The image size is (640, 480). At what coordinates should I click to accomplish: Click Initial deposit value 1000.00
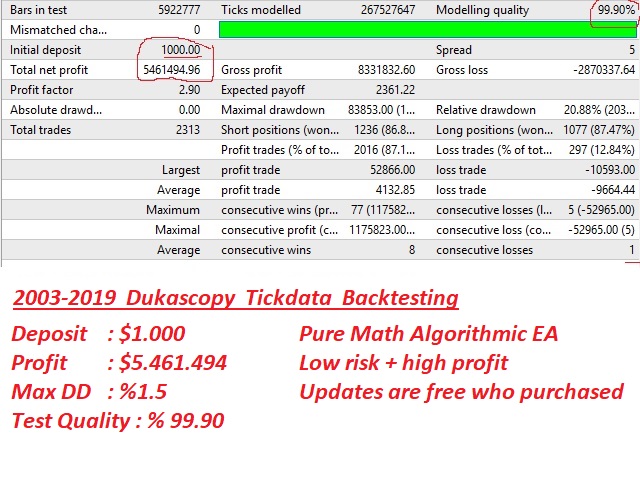click(x=181, y=50)
